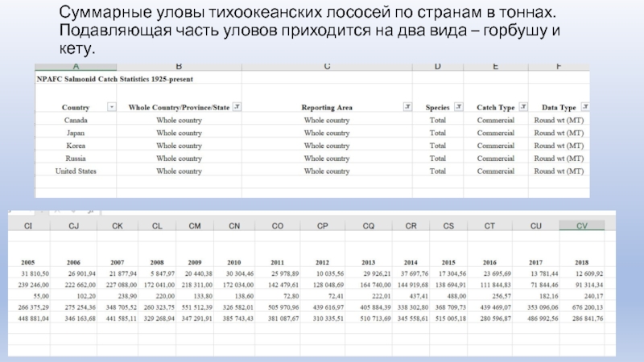This screenshot has width=644, height=362.
Task: Select the highlighted CV column header
Action: 581,227
